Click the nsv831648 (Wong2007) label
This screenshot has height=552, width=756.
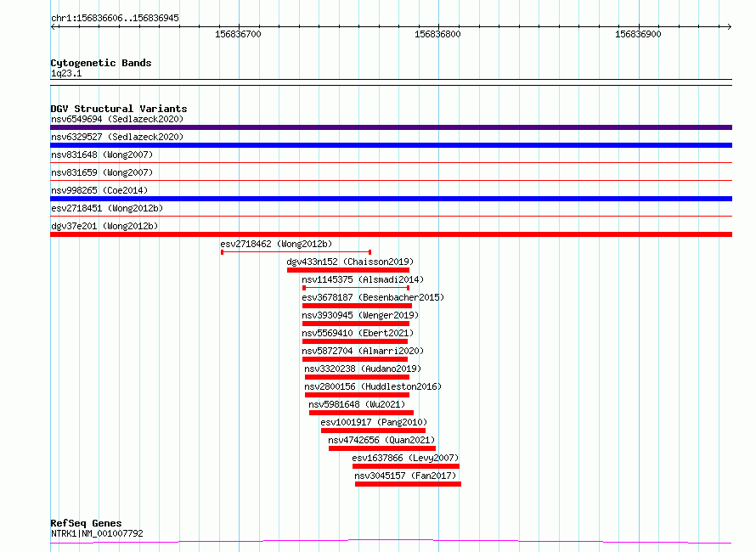pyautogui.click(x=102, y=155)
